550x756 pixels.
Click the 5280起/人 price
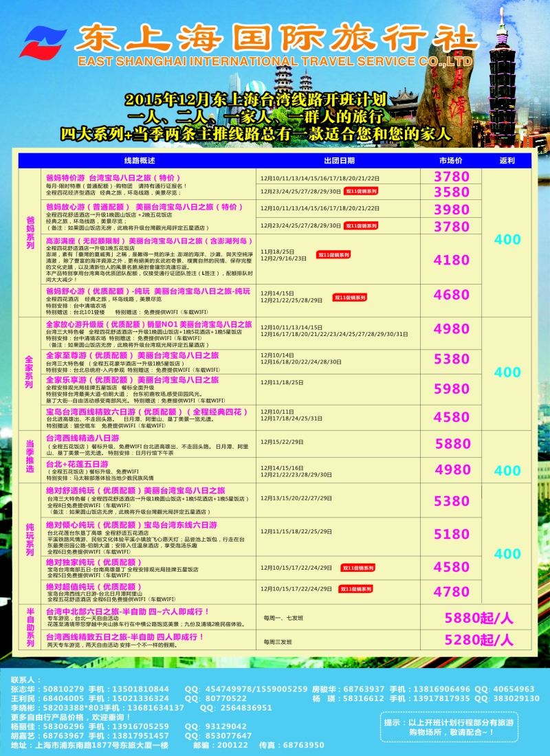[x=478, y=640]
